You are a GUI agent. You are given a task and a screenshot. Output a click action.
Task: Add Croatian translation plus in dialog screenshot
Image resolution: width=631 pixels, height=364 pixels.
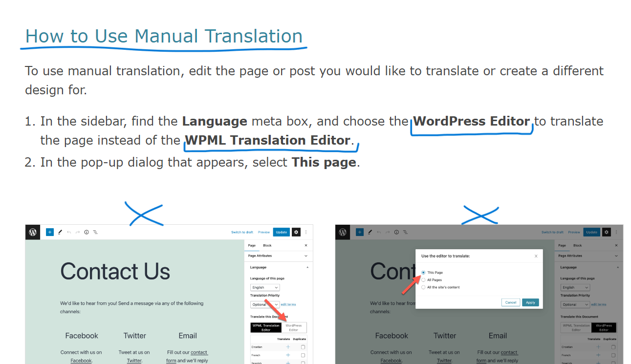[x=598, y=347]
